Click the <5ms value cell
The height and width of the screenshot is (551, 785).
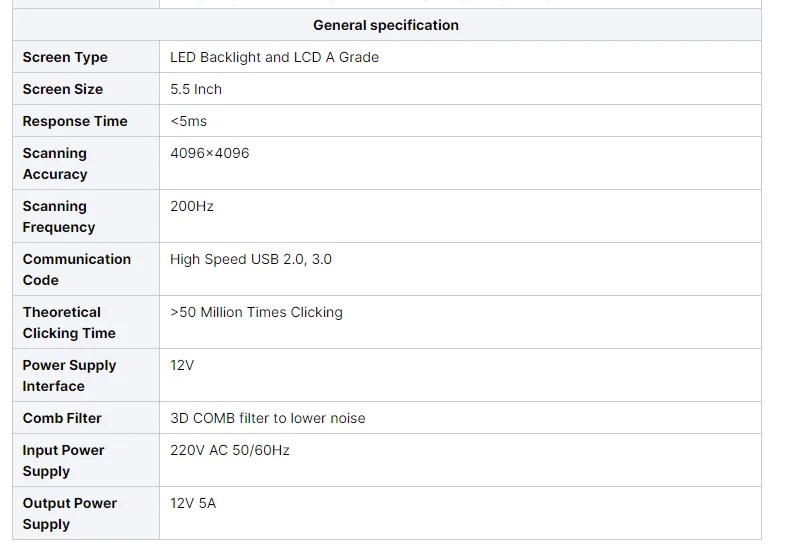[189, 121]
